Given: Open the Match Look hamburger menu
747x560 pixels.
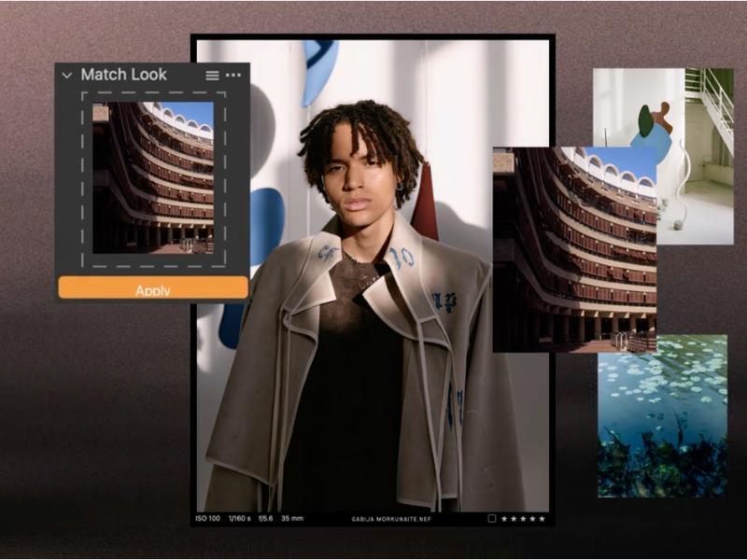Looking at the screenshot, I should coord(211,76).
